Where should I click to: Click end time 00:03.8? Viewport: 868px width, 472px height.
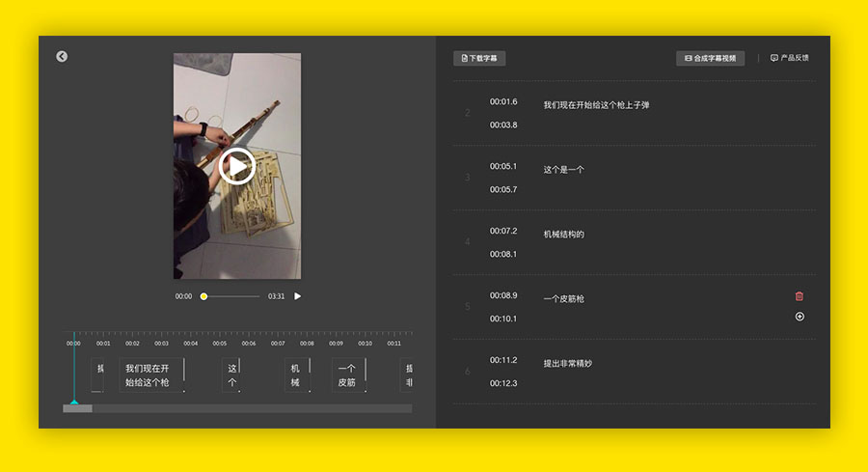pyautogui.click(x=503, y=125)
